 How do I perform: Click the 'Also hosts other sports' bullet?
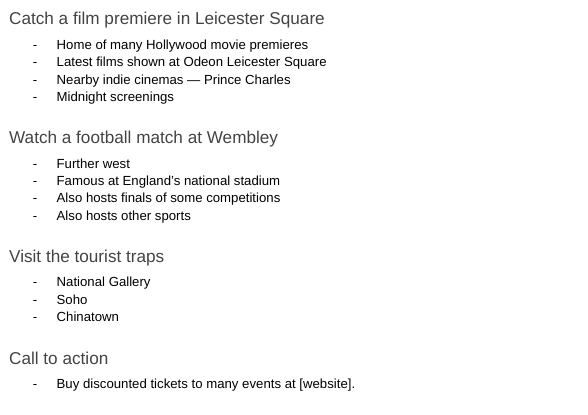(x=123, y=216)
